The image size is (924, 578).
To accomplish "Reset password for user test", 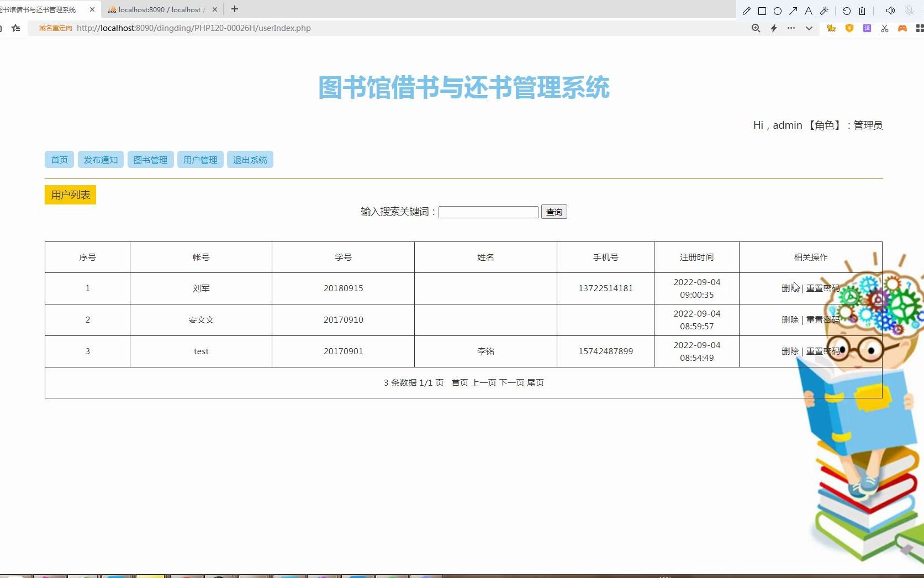I will 822,351.
